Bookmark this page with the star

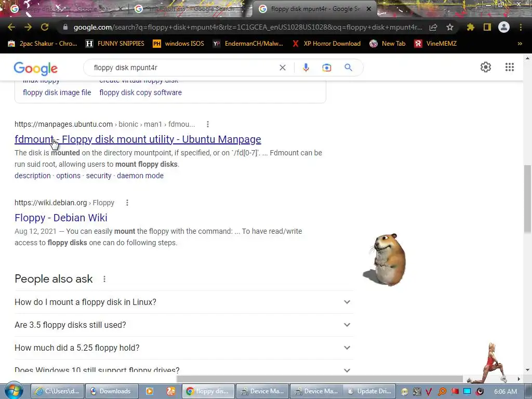(450, 27)
